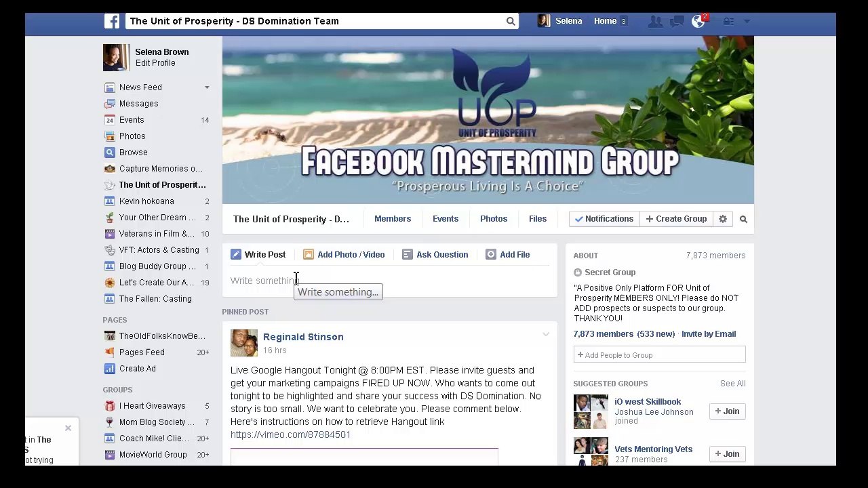868x488 pixels.
Task: Click 7,873 members link in About
Action: 603,334
